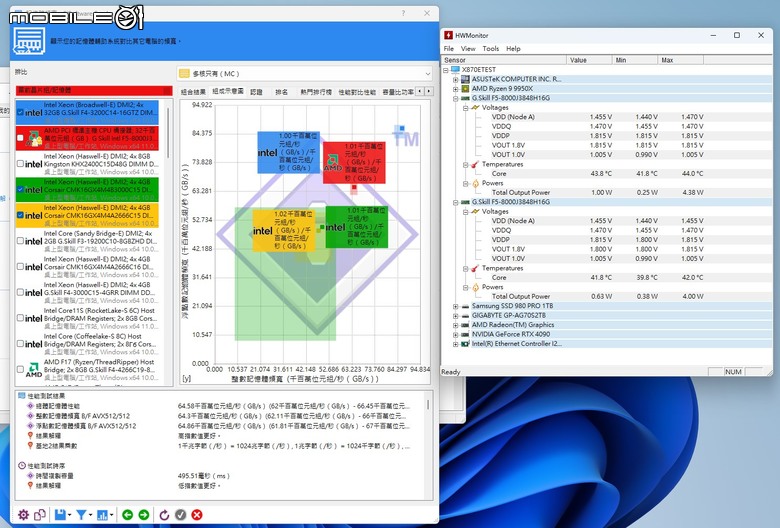Expand the ASUSTeK COMPUTER INC. tree node

click(x=456, y=79)
